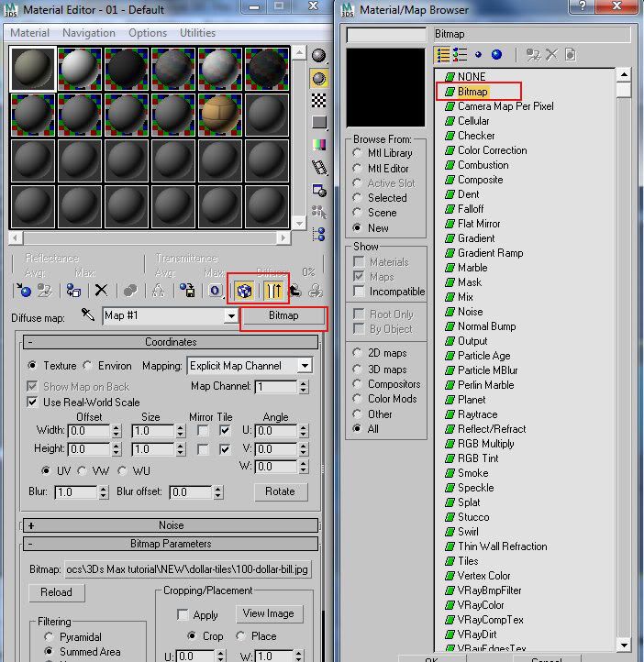Click Reset Map (X) icon in Material Editor

pos(102,291)
